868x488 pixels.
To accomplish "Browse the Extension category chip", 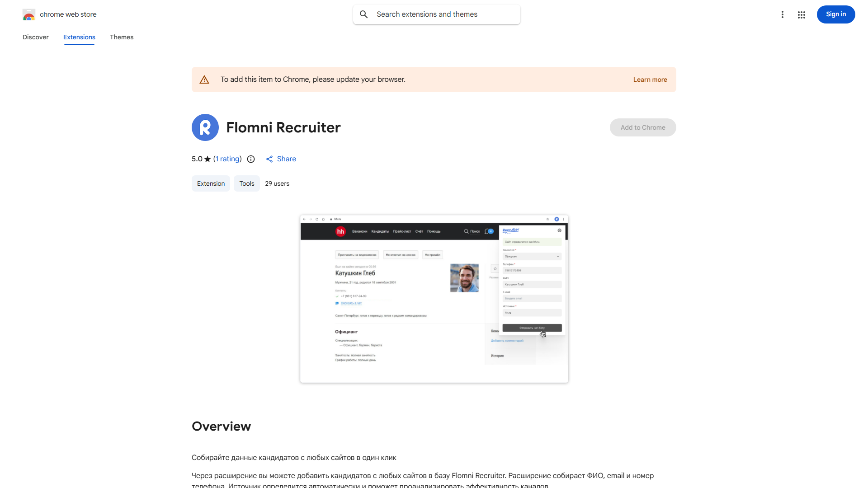I will [x=211, y=183].
